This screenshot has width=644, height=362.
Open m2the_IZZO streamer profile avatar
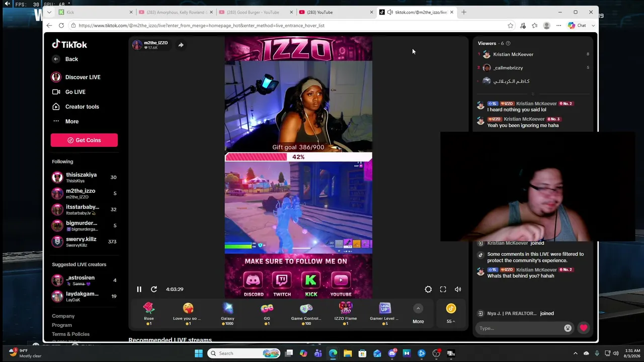pos(137,45)
